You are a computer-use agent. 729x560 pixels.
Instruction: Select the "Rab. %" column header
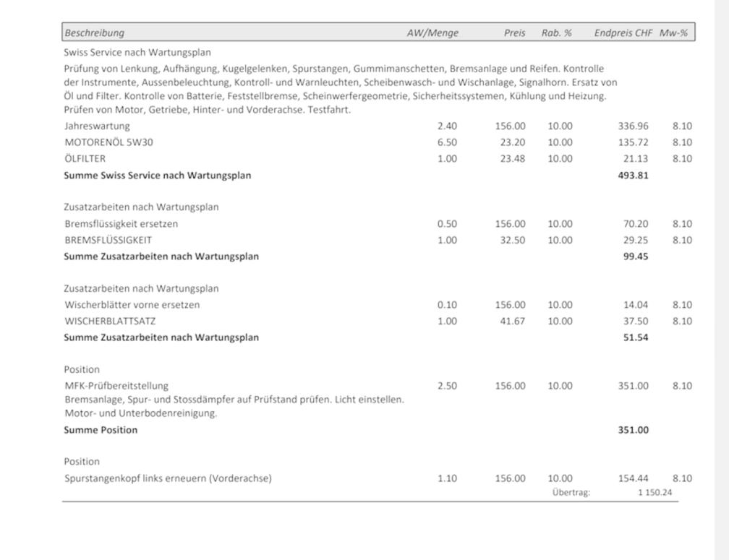557,33
